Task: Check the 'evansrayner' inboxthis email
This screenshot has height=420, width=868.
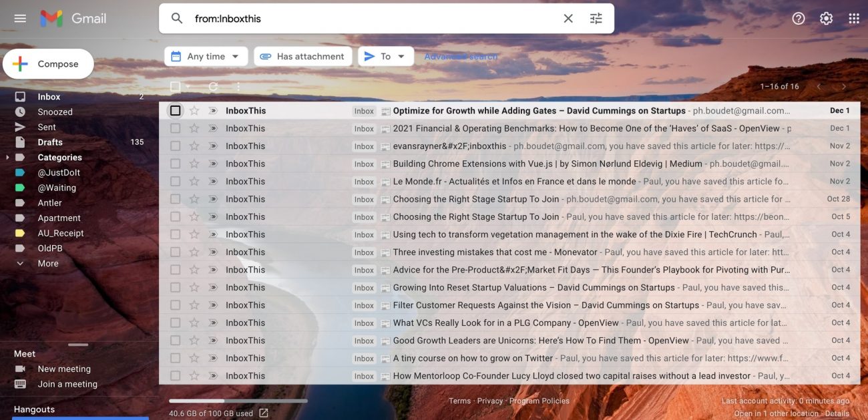Action: [x=175, y=146]
